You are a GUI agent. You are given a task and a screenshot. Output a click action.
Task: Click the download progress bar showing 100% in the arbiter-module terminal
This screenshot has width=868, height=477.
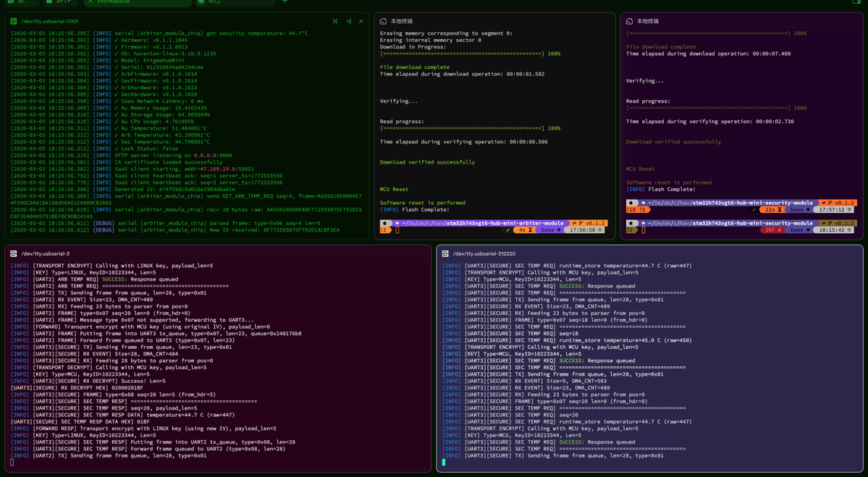tap(470, 54)
